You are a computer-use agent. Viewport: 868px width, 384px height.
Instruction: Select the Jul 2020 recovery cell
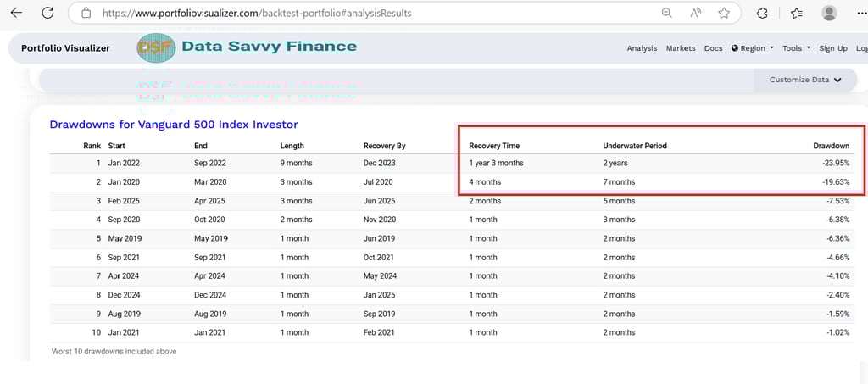point(379,182)
